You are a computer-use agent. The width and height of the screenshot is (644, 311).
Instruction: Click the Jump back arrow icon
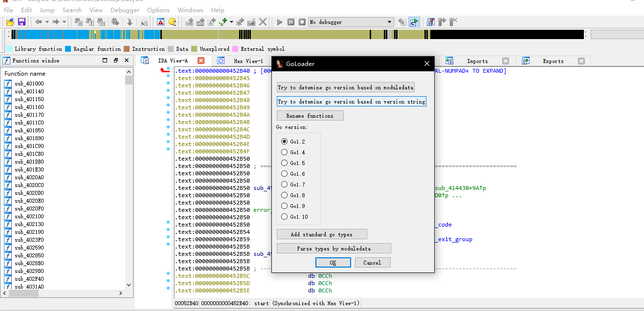click(38, 22)
